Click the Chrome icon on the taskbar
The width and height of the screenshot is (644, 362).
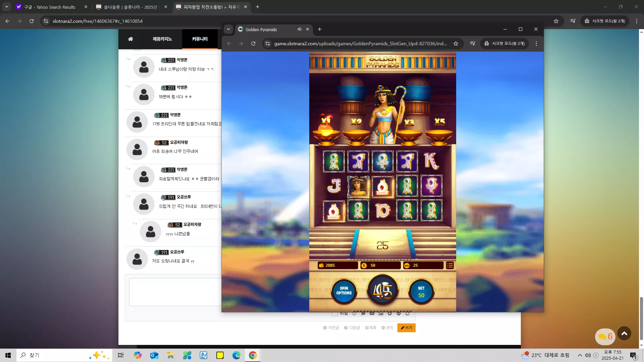click(x=253, y=355)
